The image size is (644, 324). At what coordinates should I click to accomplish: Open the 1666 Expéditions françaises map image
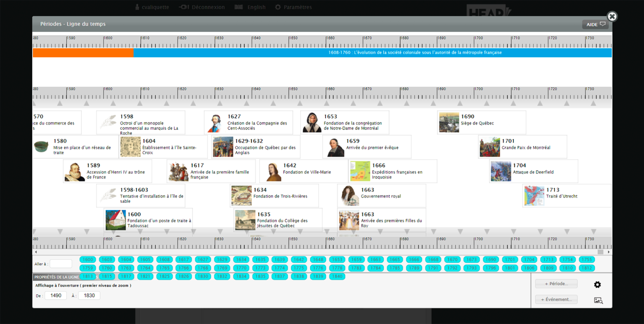[360, 171]
